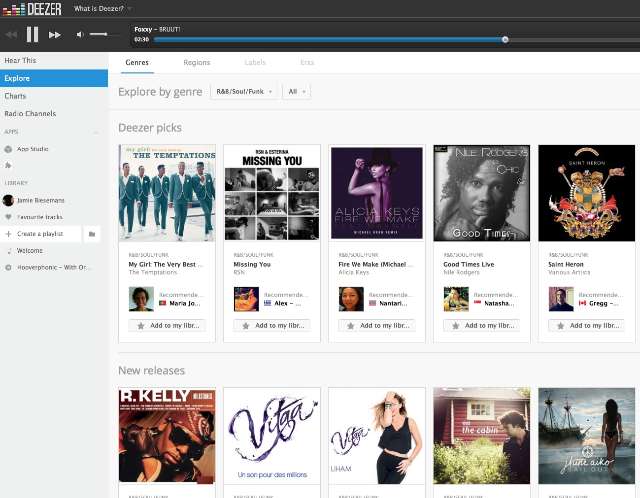Image resolution: width=640 pixels, height=498 pixels.
Task: Open Hear This in the sidebar
Action: pos(54,60)
